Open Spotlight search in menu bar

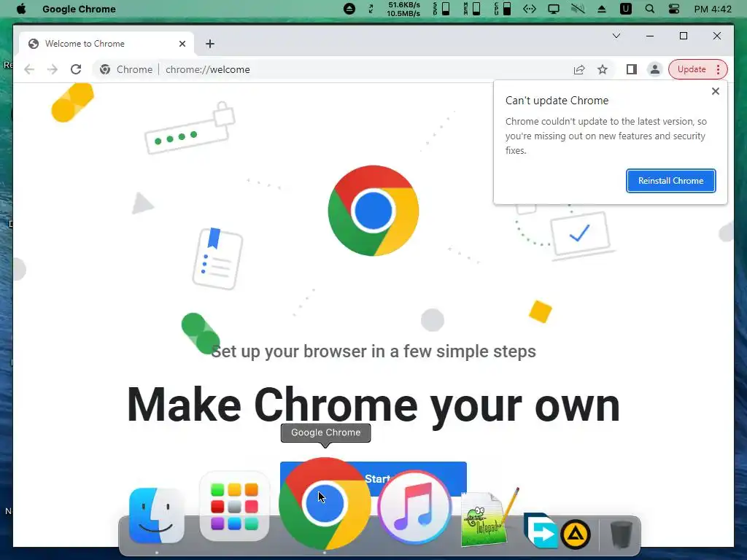(x=649, y=9)
